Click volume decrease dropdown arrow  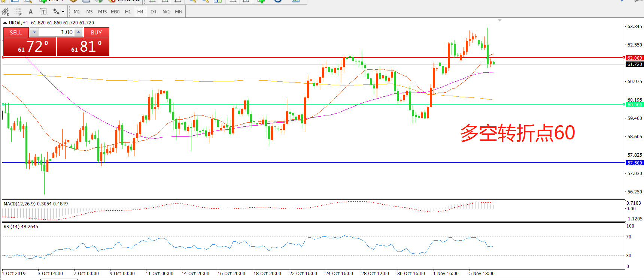[34, 32]
